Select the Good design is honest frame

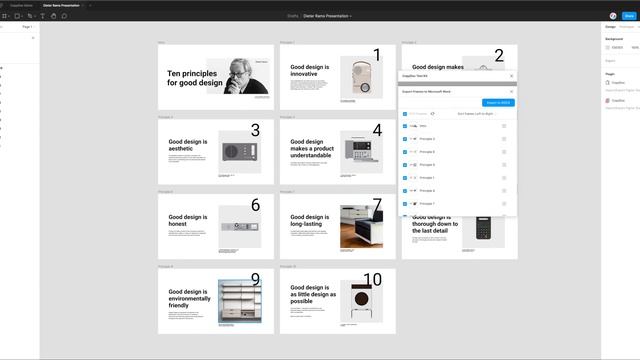tap(216, 227)
